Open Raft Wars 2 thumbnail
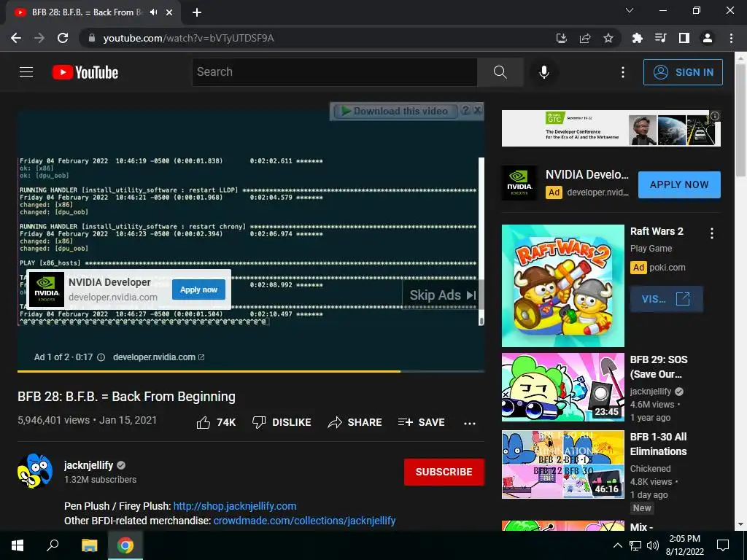This screenshot has height=560, width=747. (562, 286)
